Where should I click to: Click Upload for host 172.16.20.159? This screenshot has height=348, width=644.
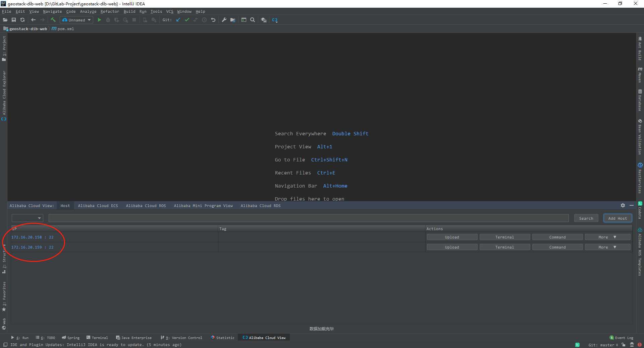pos(452,247)
